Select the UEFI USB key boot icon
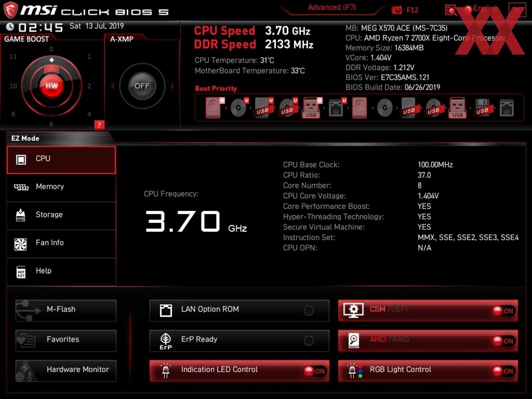Image resolution: width=532 pixels, height=399 pixels. point(312,108)
